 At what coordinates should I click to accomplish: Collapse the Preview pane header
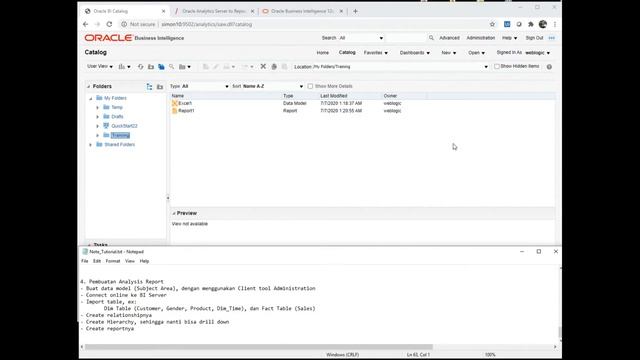click(174, 213)
